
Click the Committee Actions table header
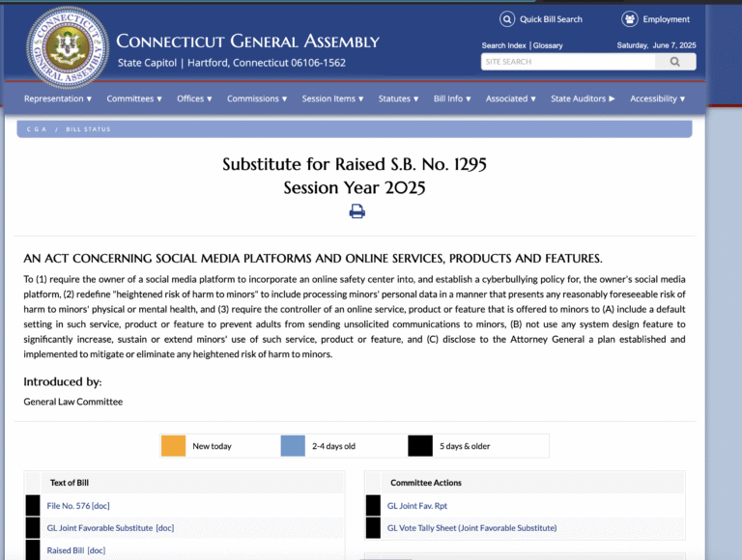[x=426, y=483]
